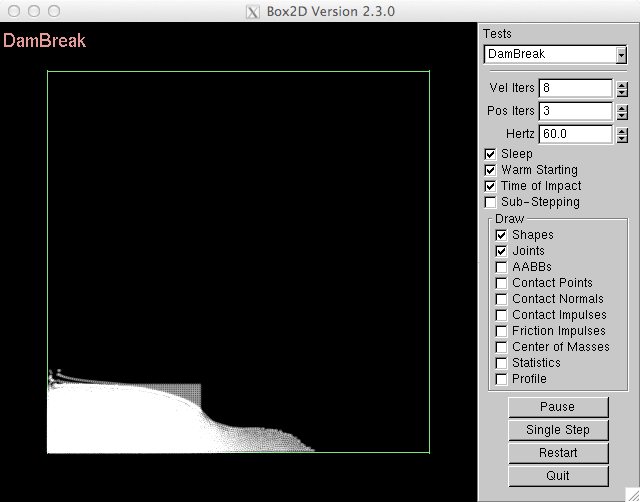Screen dimensions: 640x502
Task: Enable AABBs drawing checkbox
Action: pos(502,267)
